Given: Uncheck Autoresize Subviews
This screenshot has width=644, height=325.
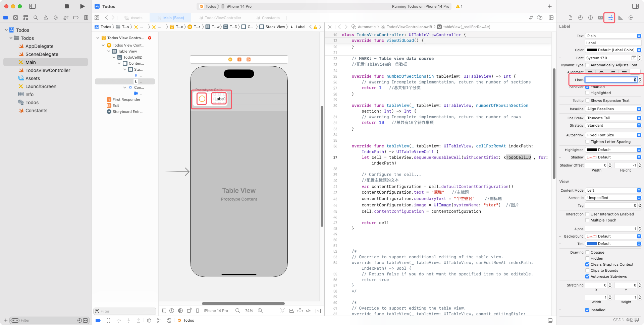Looking at the screenshot, I should [587, 276].
